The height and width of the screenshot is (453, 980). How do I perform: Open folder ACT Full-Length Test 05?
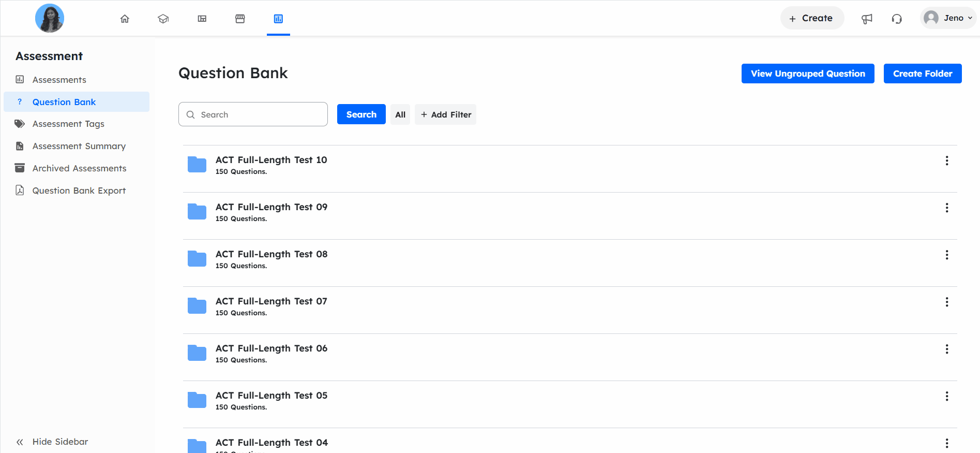[x=272, y=396]
